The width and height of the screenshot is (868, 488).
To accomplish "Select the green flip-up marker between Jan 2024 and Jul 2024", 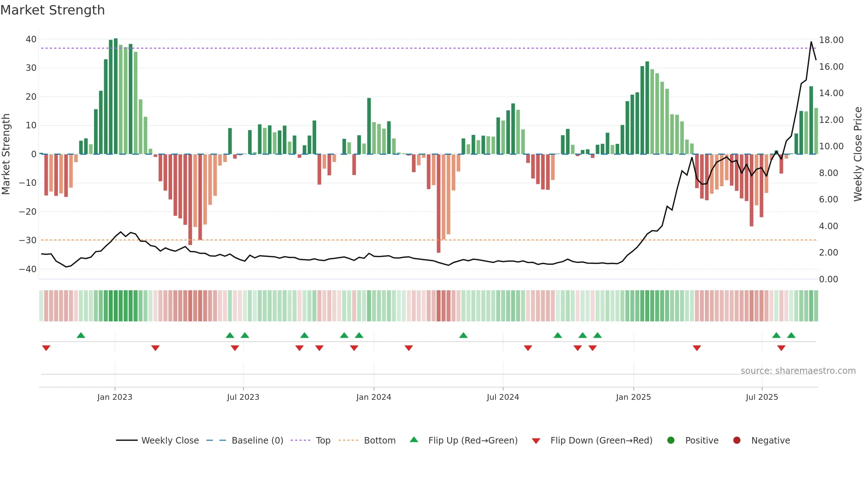I will 463,335.
